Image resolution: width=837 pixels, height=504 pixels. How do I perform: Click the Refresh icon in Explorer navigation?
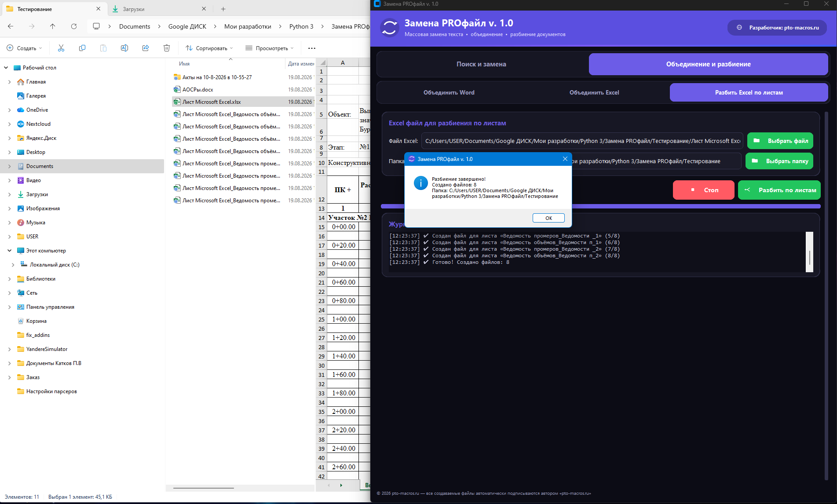click(x=74, y=26)
